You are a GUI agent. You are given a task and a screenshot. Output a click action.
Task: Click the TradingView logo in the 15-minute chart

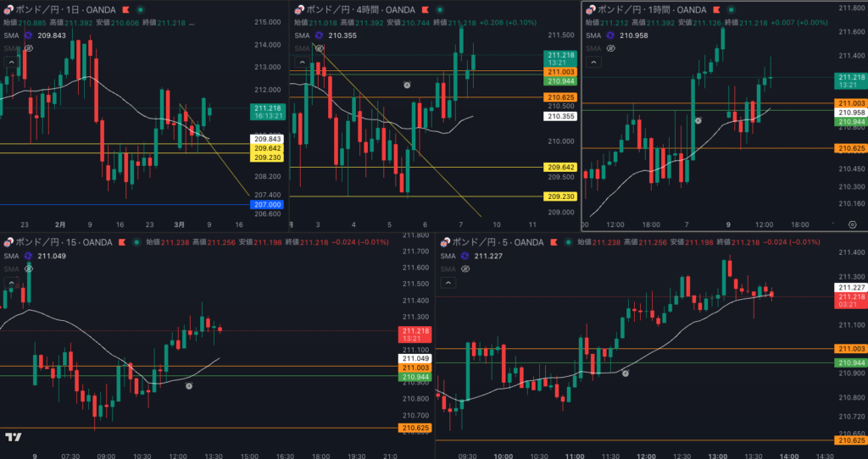click(x=13, y=437)
